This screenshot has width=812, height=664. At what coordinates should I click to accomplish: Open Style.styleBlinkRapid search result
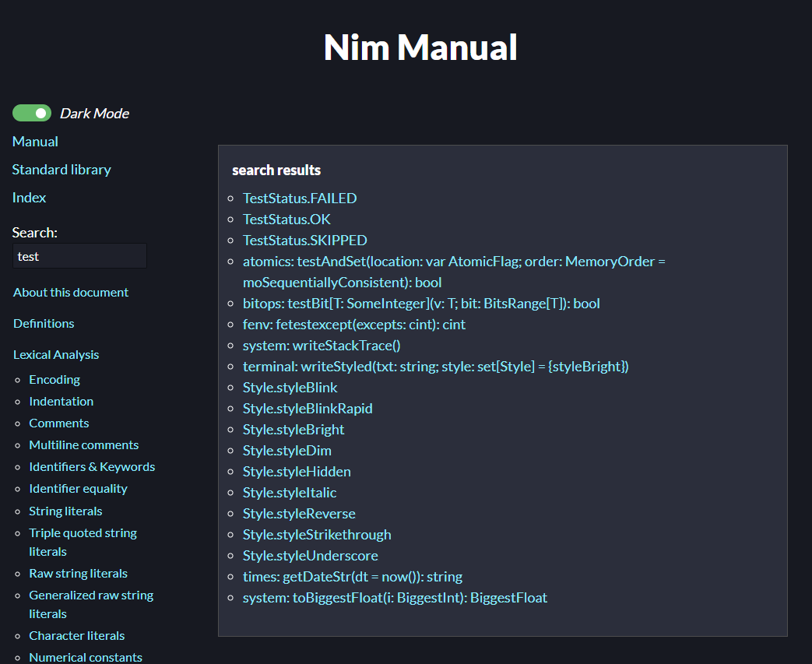308,409
